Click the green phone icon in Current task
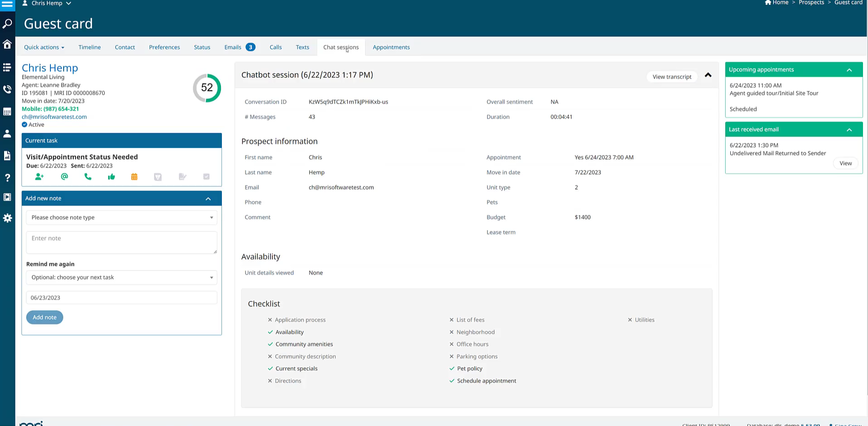Screen dimensions: 868x426 (88, 177)
